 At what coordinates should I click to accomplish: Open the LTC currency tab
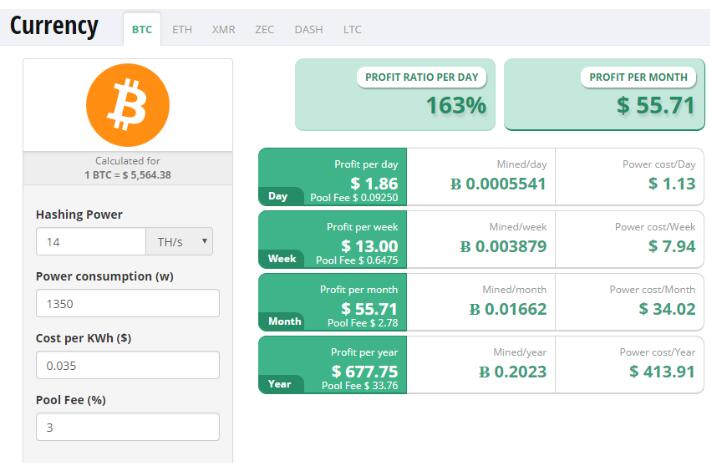[x=352, y=29]
